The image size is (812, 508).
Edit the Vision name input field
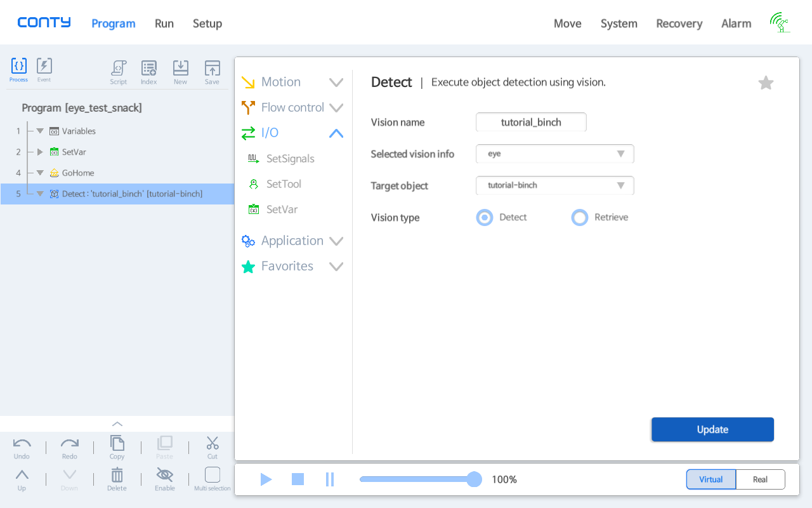coord(531,122)
